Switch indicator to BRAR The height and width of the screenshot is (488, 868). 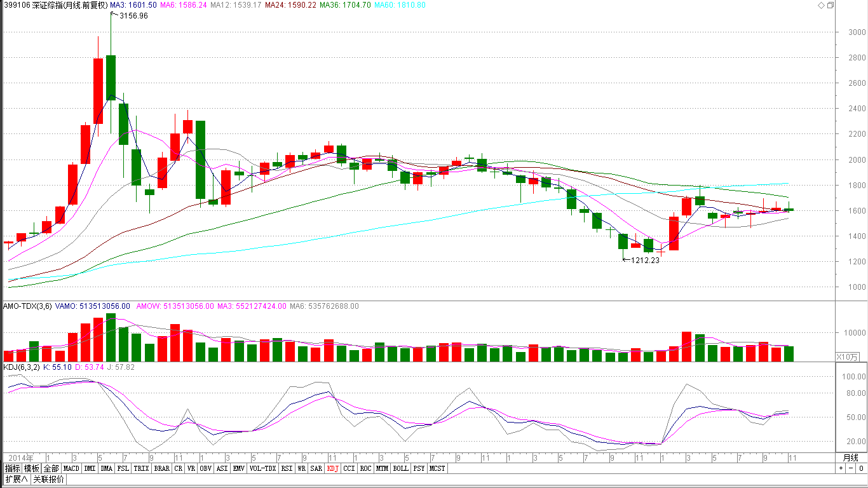pyautogui.click(x=162, y=468)
